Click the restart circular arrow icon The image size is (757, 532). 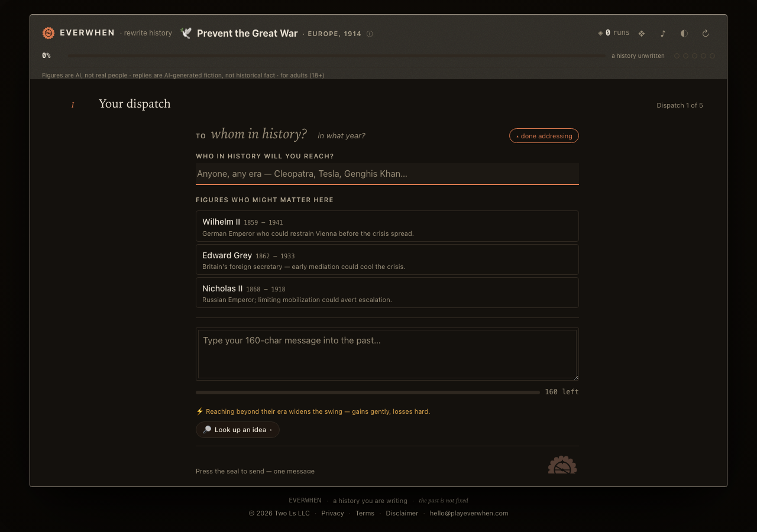tap(706, 34)
